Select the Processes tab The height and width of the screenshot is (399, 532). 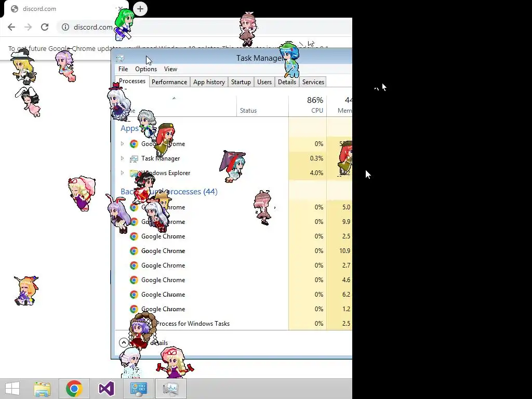click(132, 81)
